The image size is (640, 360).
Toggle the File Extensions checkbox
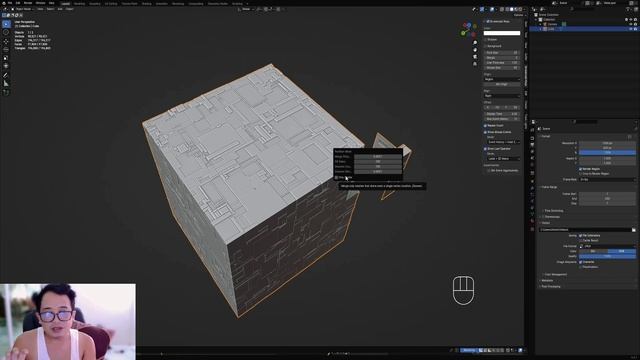click(581, 236)
